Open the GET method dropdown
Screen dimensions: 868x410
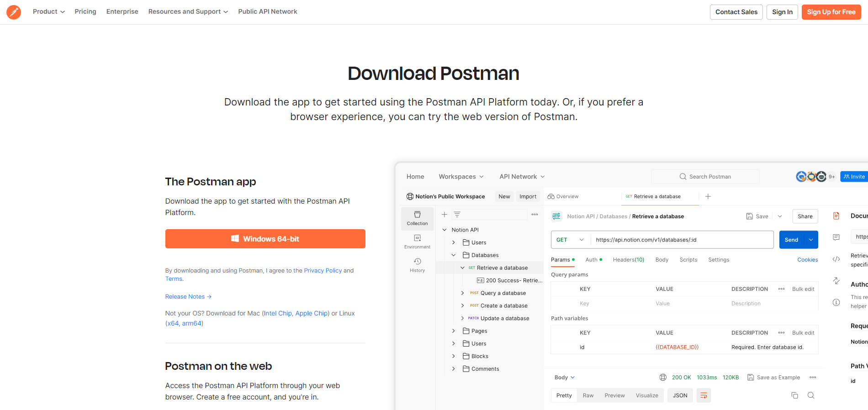(x=570, y=240)
